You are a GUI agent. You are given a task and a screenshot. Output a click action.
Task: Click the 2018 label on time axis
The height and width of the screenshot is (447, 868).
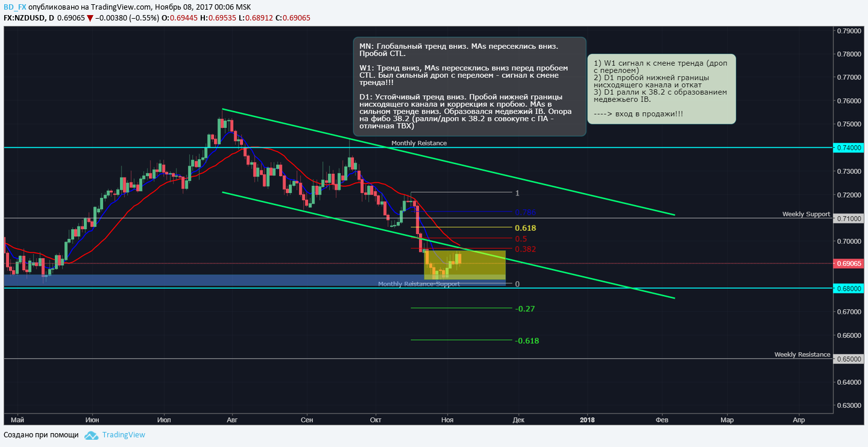tap(587, 419)
